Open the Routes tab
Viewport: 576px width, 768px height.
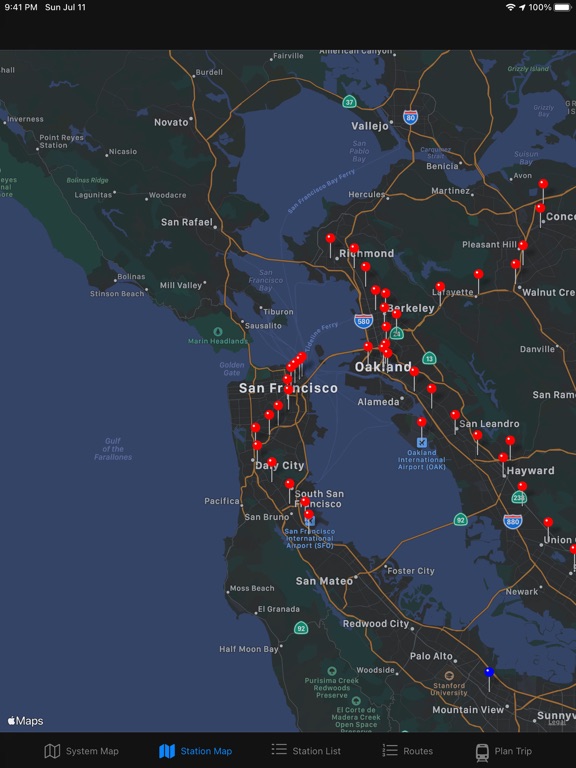coord(408,751)
